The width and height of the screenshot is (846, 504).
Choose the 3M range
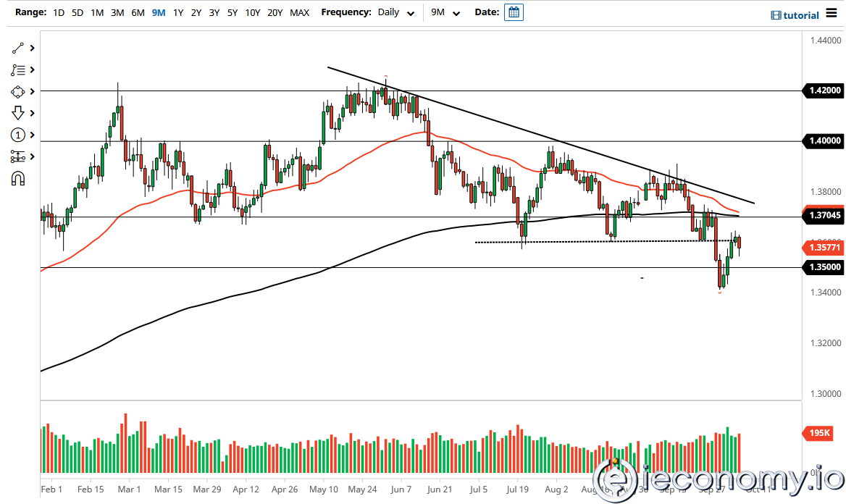point(117,13)
